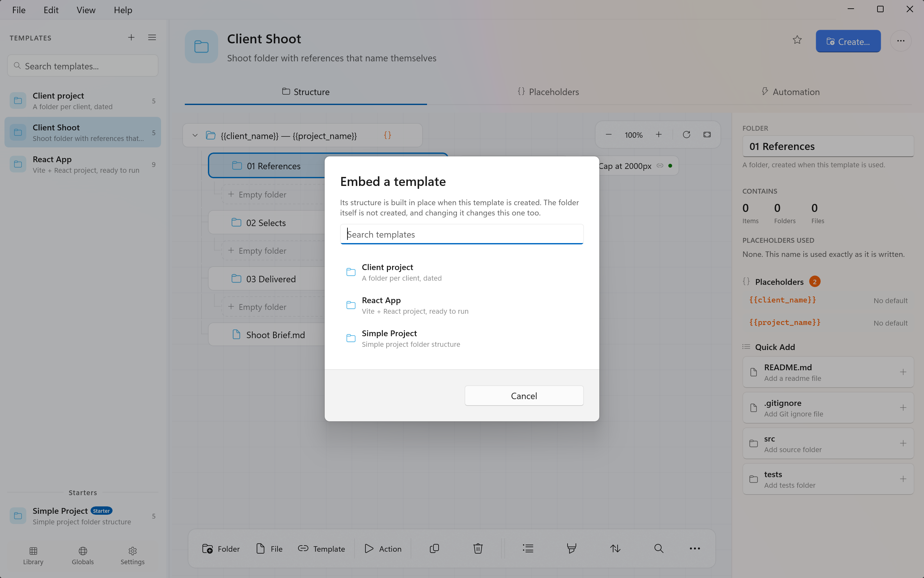Open the View menu
Viewport: 924px width, 578px height.
coord(86,10)
